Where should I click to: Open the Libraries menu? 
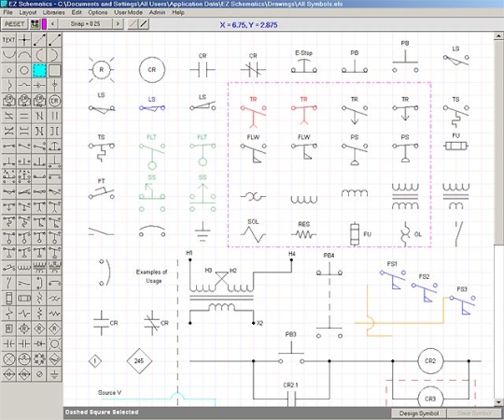(54, 12)
